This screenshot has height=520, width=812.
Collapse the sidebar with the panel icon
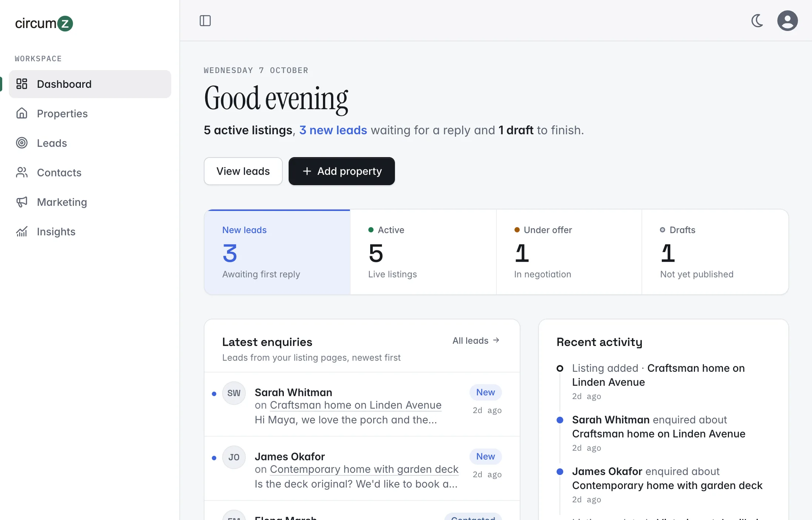click(x=205, y=21)
